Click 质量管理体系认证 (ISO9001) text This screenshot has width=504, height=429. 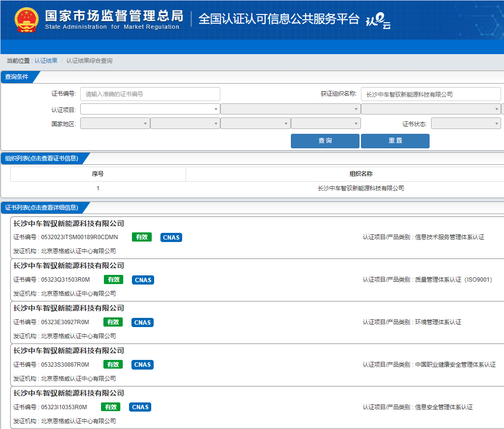tap(454, 280)
